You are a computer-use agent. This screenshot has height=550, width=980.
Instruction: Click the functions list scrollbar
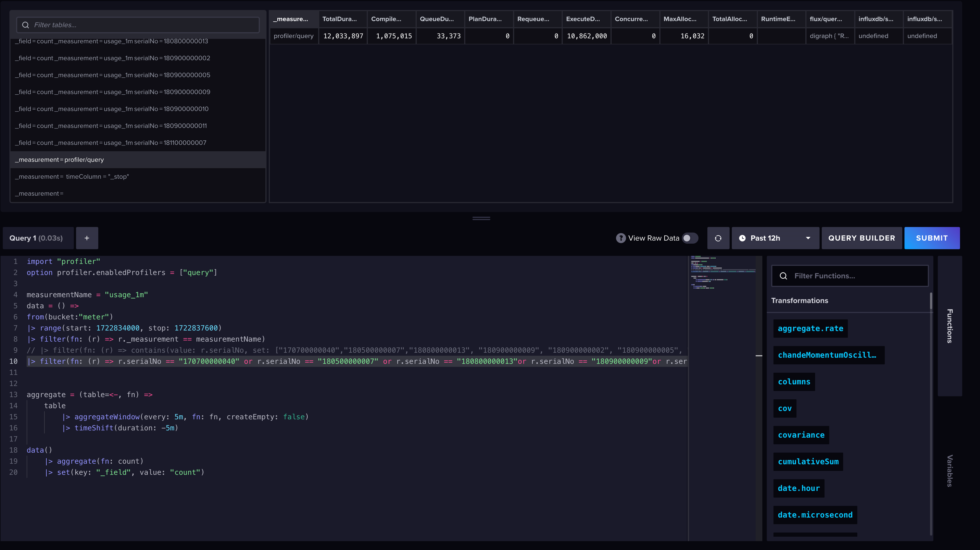(931, 301)
